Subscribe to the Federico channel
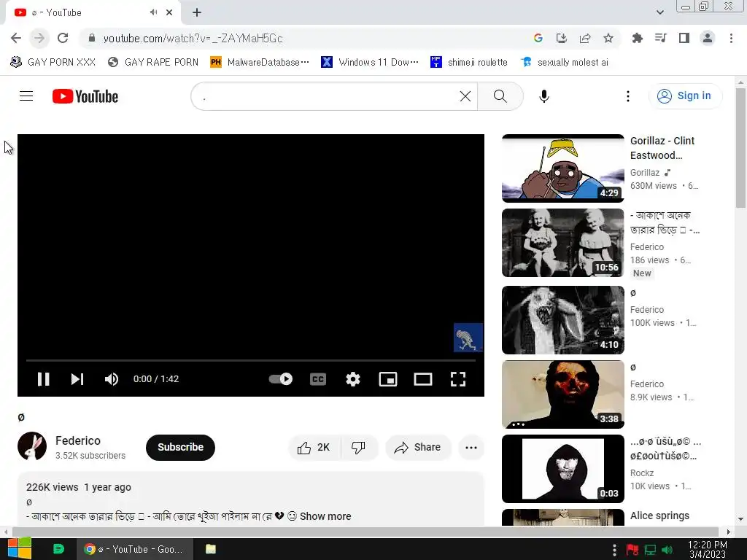This screenshot has height=560, width=747. click(x=181, y=447)
